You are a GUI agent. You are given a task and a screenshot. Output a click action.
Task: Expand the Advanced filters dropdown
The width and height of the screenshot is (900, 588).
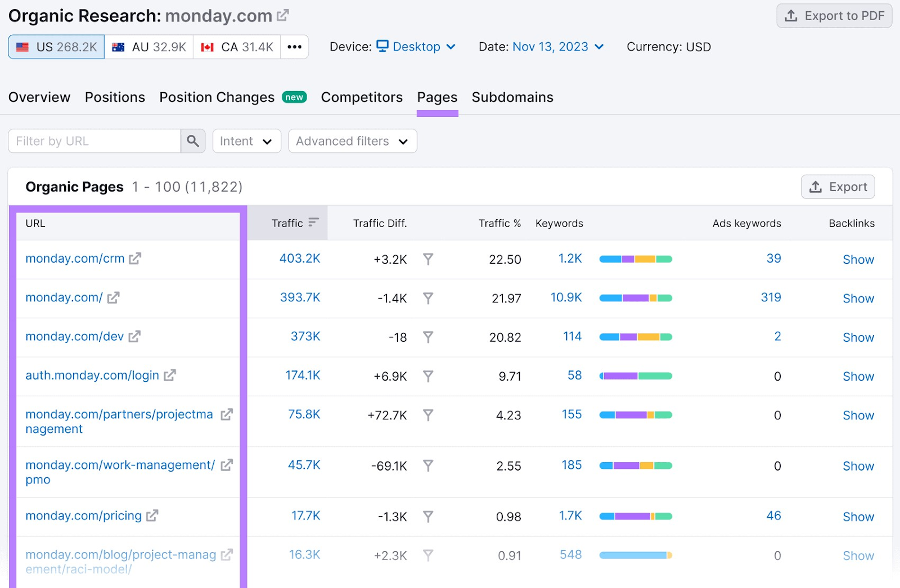(x=353, y=141)
